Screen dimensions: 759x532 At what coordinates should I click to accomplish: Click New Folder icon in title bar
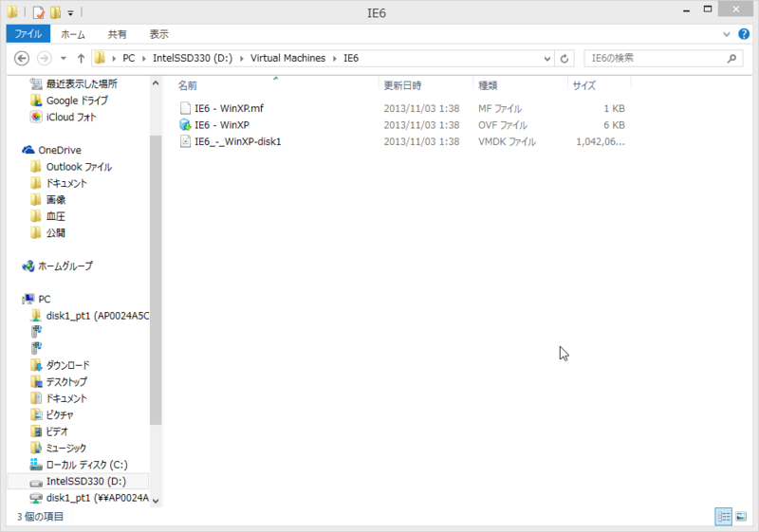pos(56,12)
